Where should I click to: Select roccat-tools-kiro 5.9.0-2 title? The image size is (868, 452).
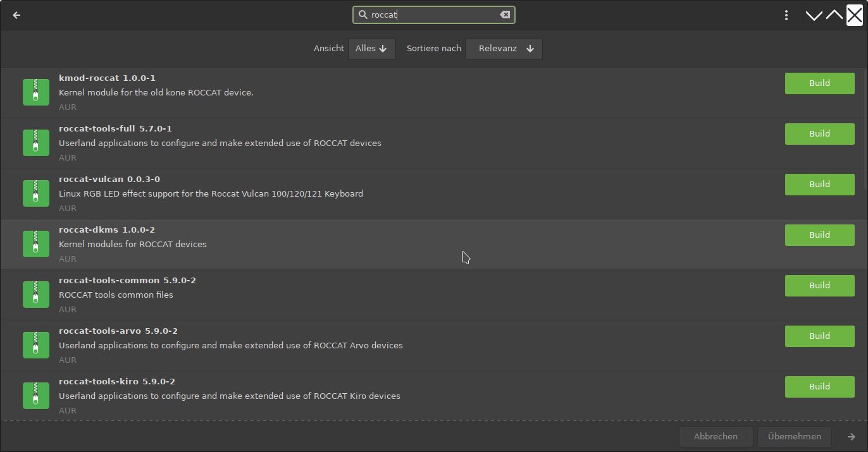pos(117,382)
